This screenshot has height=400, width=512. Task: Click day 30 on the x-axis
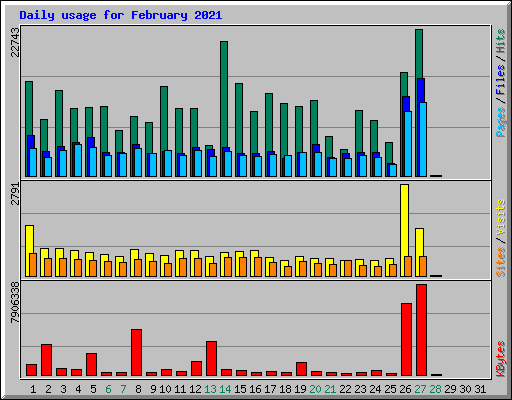465,389
